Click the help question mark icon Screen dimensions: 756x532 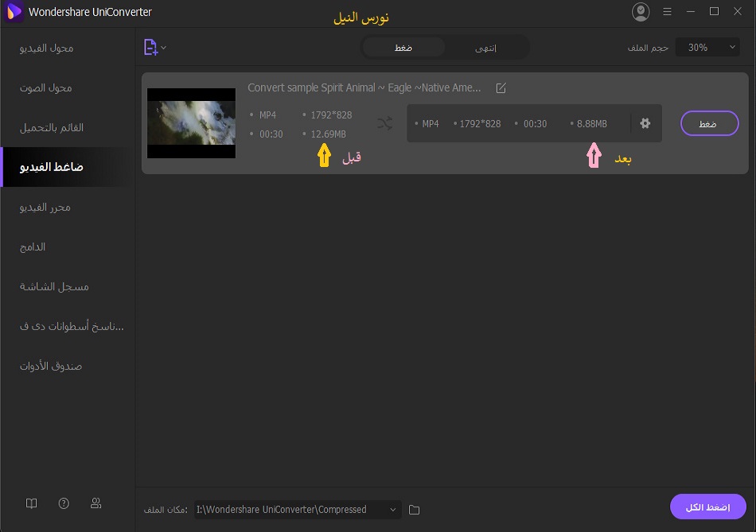(x=64, y=503)
